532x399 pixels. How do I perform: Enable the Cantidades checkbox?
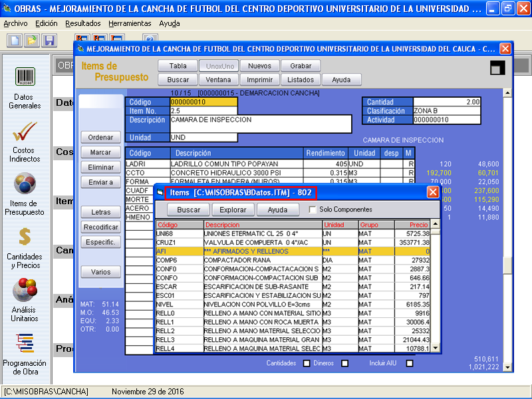click(x=307, y=363)
